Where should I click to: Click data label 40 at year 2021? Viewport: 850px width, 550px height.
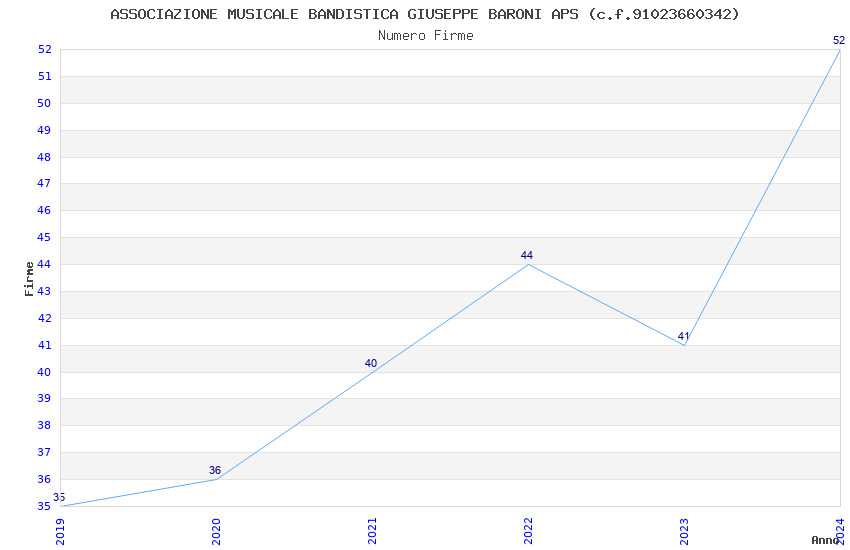click(371, 363)
